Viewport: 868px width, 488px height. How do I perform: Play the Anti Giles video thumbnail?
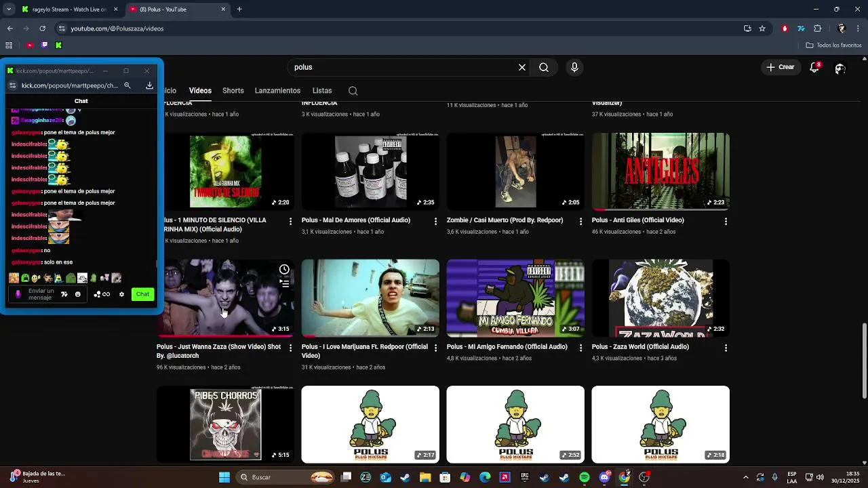coord(660,171)
